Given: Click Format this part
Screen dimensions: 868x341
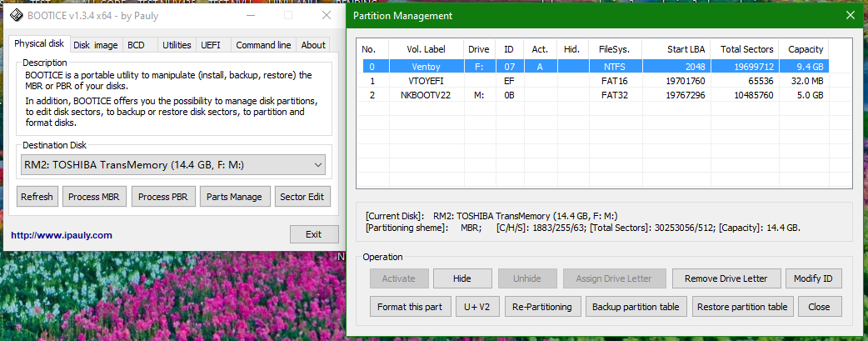Looking at the screenshot, I should [410, 307].
